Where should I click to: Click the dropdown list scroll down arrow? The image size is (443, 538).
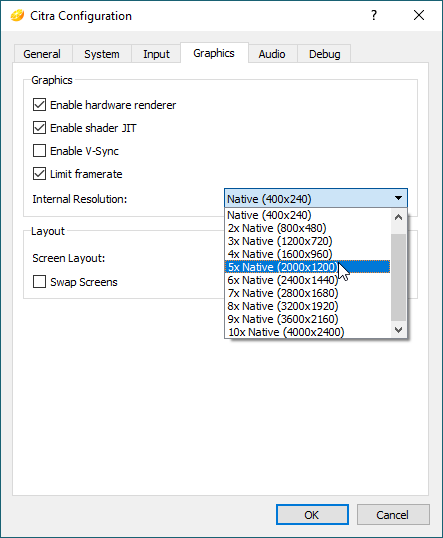398,330
